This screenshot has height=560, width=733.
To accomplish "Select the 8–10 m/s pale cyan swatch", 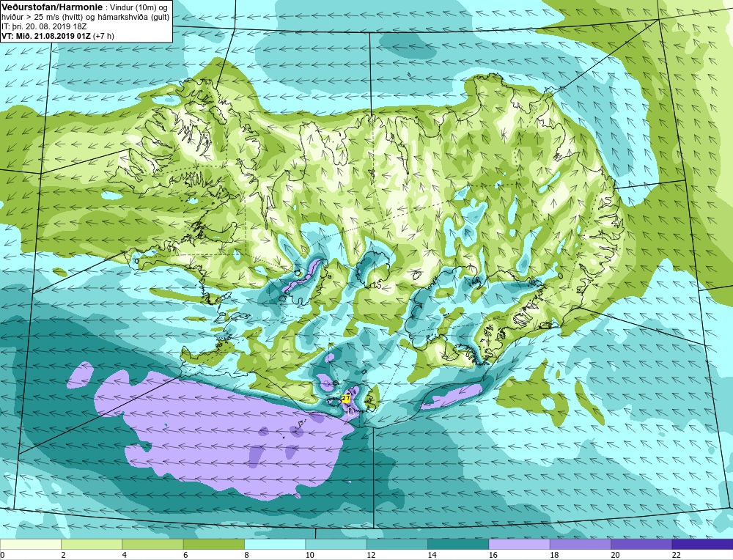I will pyautogui.click(x=275, y=544).
